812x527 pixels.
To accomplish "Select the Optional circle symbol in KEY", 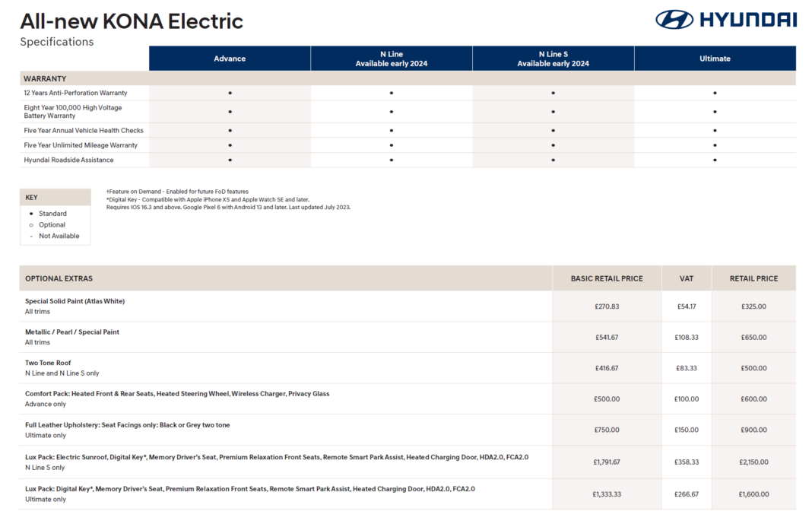I will pyautogui.click(x=31, y=224).
